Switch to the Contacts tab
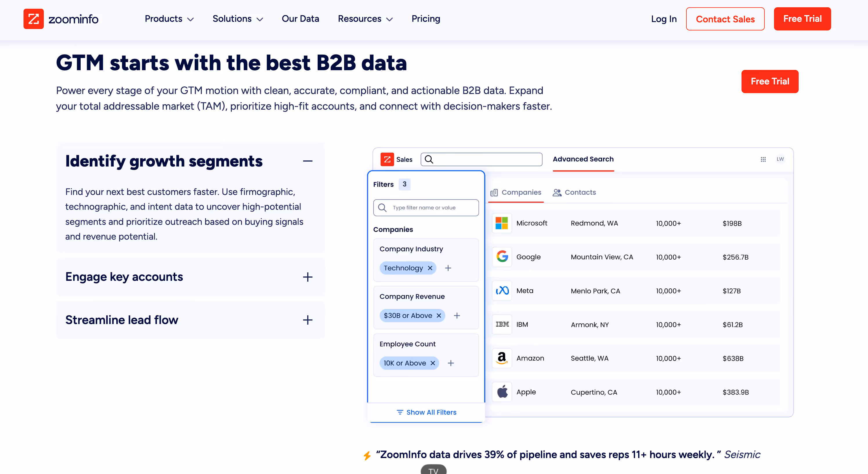This screenshot has height=474, width=868. point(574,192)
